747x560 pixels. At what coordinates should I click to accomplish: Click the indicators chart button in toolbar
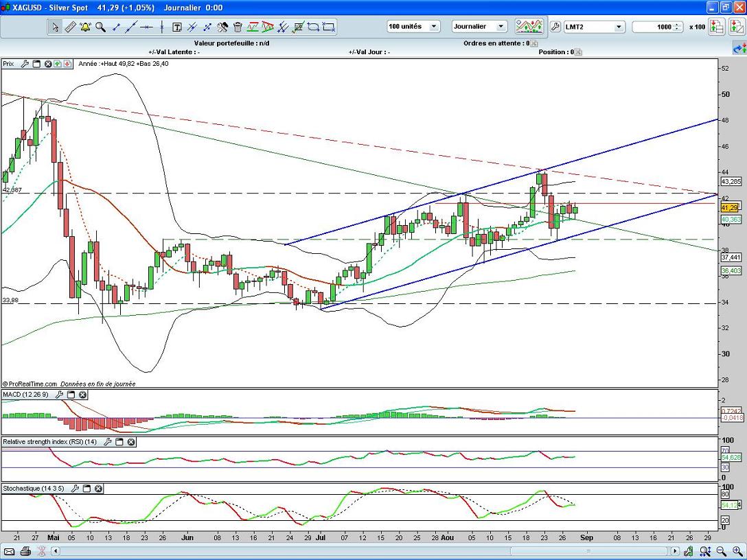click(x=529, y=27)
